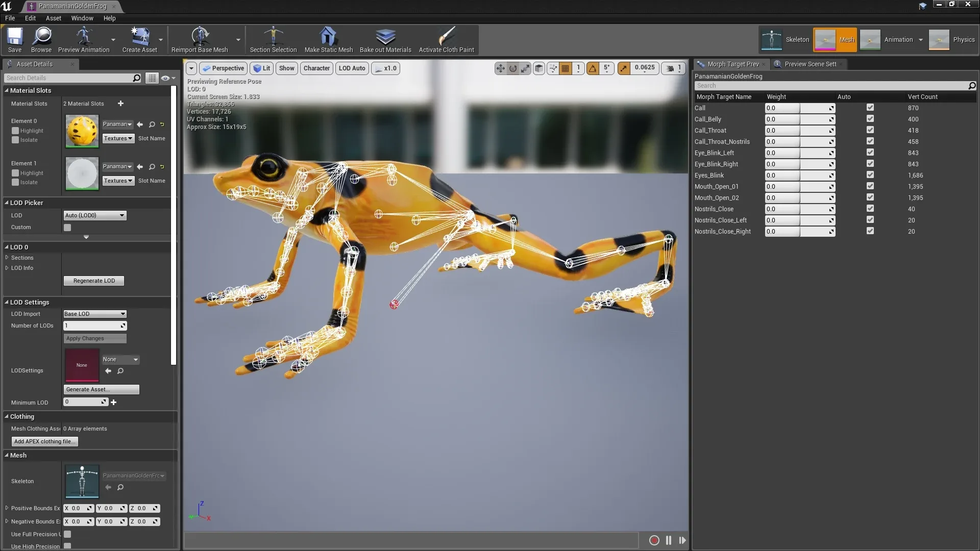Viewport: 980px width, 551px height.
Task: Enable Isolate for Element 1
Action: (x=15, y=182)
